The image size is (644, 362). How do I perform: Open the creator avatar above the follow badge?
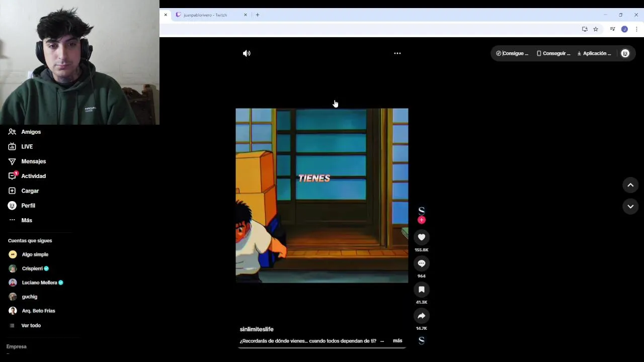tap(422, 211)
